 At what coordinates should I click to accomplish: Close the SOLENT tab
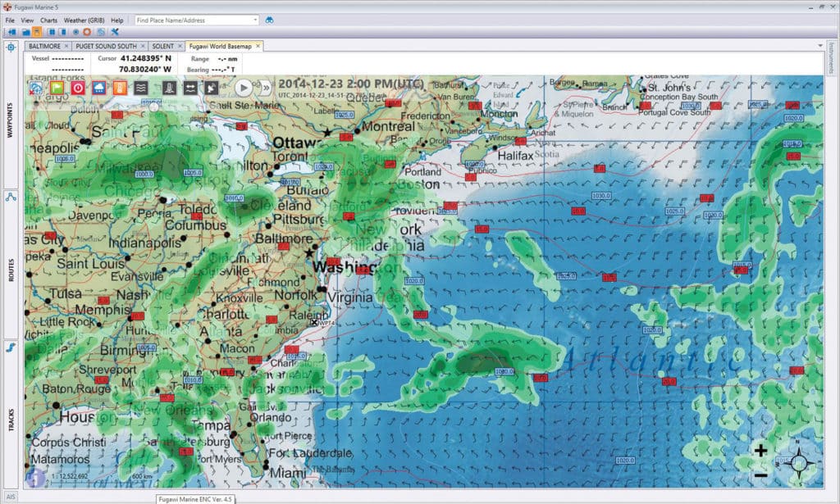coord(180,46)
